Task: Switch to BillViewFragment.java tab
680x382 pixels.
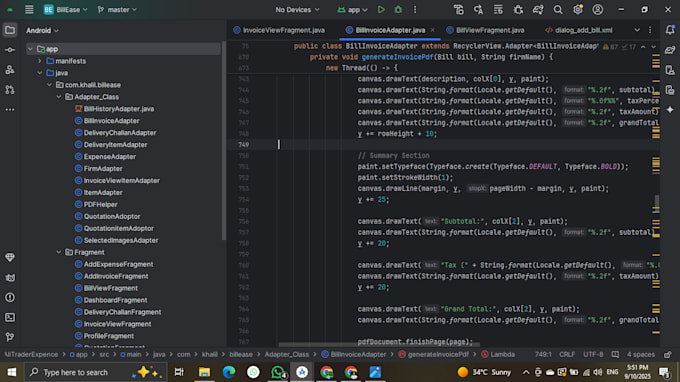Action: [x=485, y=30]
